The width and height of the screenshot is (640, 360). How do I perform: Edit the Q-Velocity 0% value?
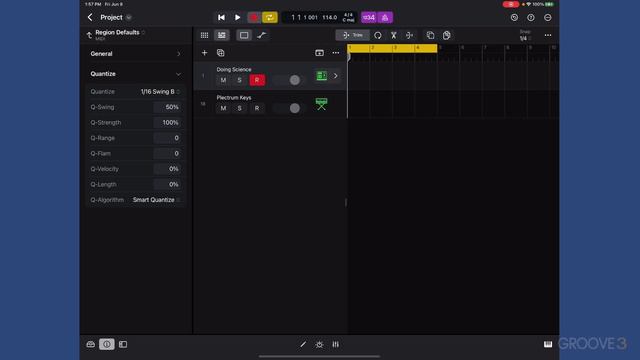(168, 169)
